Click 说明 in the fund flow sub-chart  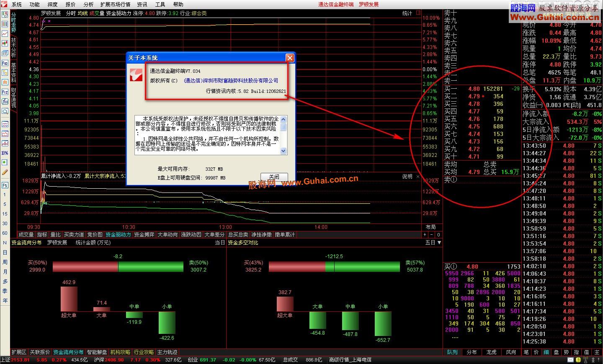[407, 177]
